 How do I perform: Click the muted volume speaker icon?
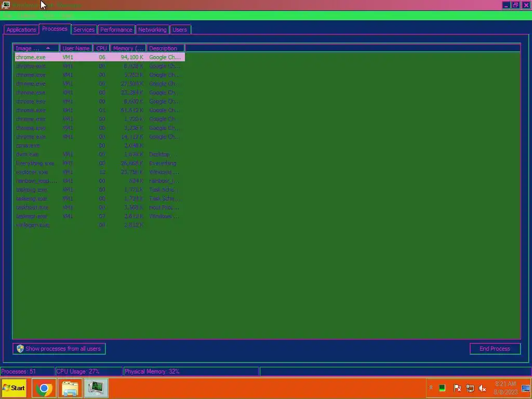482,388
